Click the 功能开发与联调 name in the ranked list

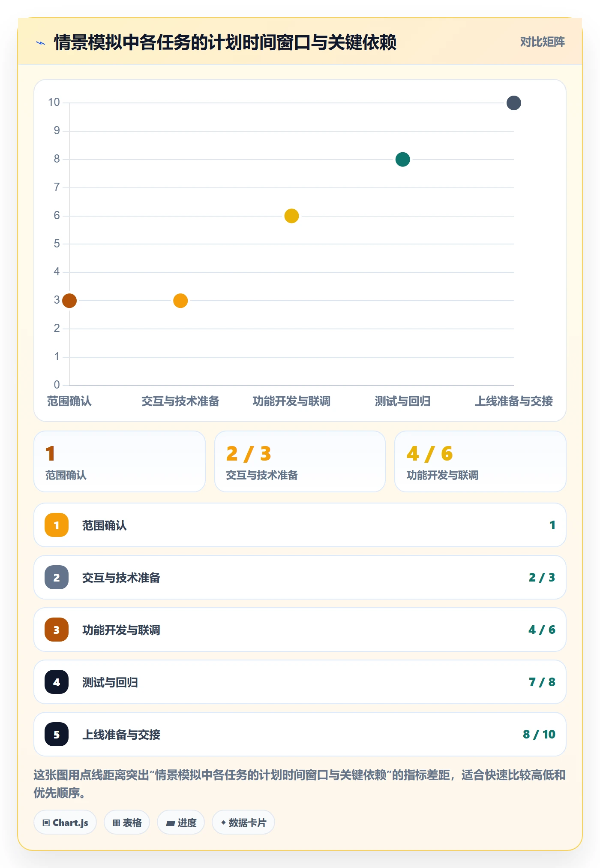tap(121, 630)
